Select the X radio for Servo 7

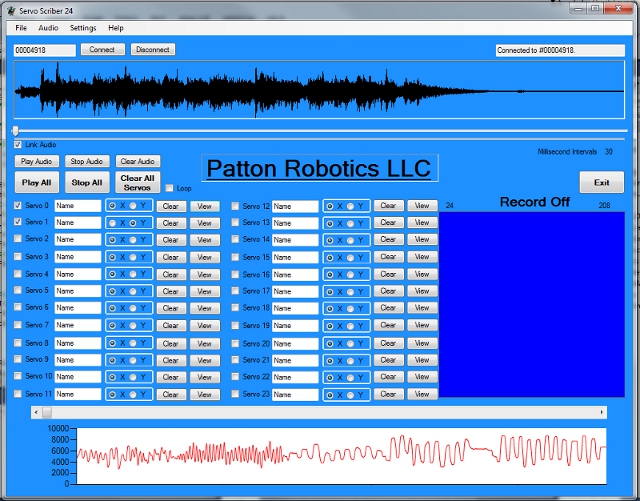coord(112,325)
